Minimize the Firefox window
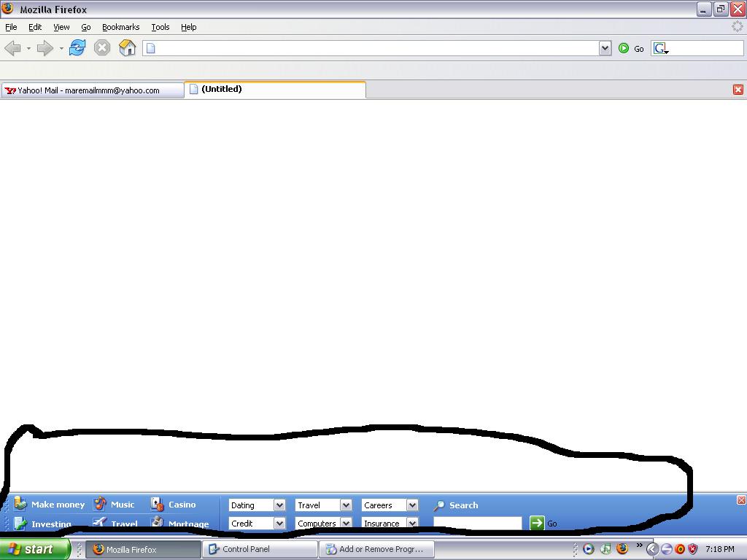Screen dimensions: 747x560 [x=704, y=9]
